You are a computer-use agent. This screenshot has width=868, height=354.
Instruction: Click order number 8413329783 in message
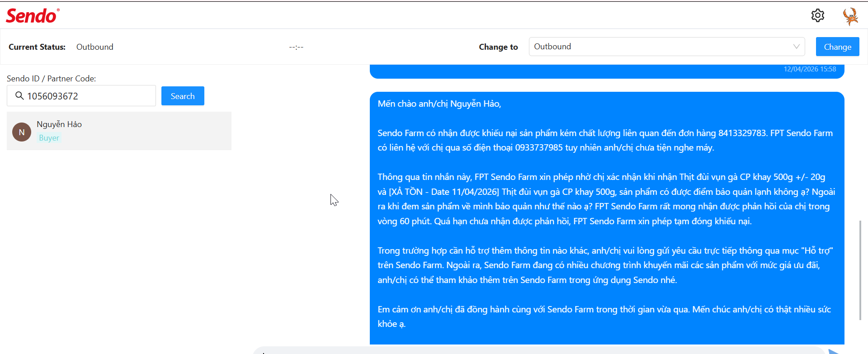742,133
